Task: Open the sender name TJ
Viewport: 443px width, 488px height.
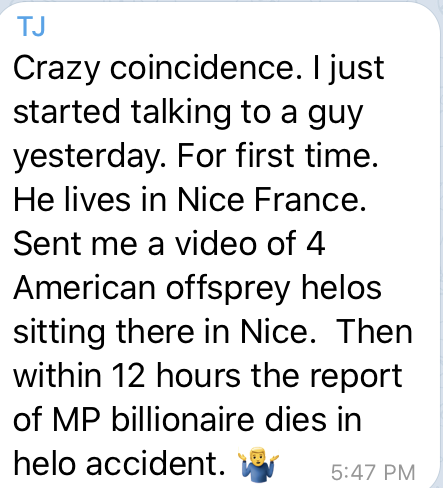Action: click(31, 26)
